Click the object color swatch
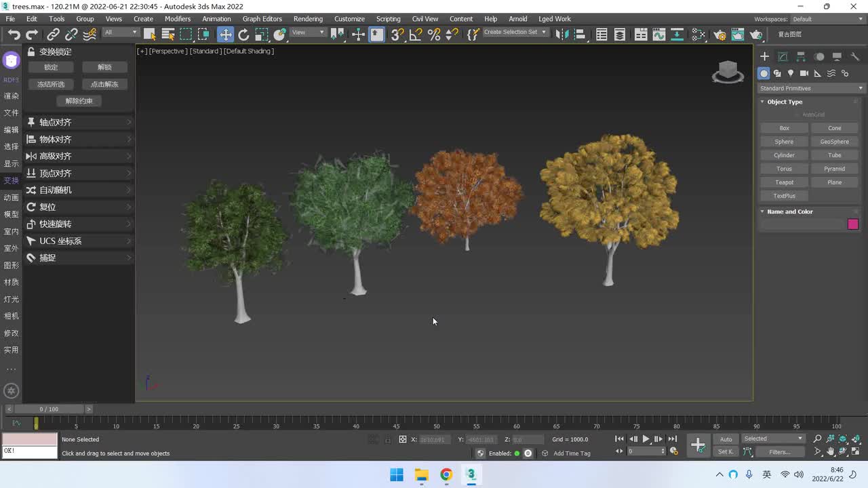This screenshot has width=868, height=488. pyautogui.click(x=852, y=224)
